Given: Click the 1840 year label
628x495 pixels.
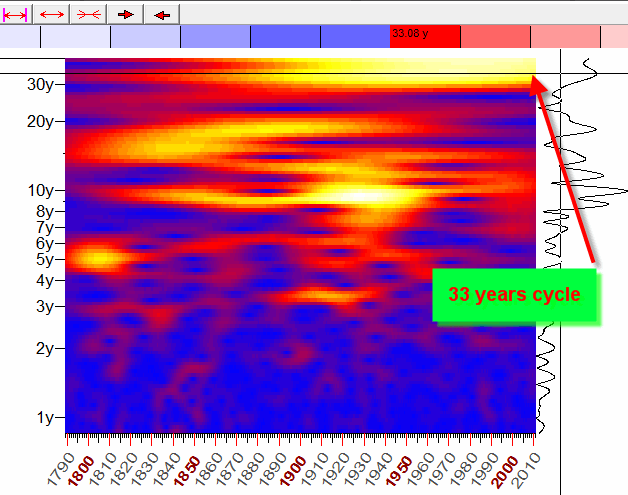Looking at the screenshot, I should [x=167, y=469].
